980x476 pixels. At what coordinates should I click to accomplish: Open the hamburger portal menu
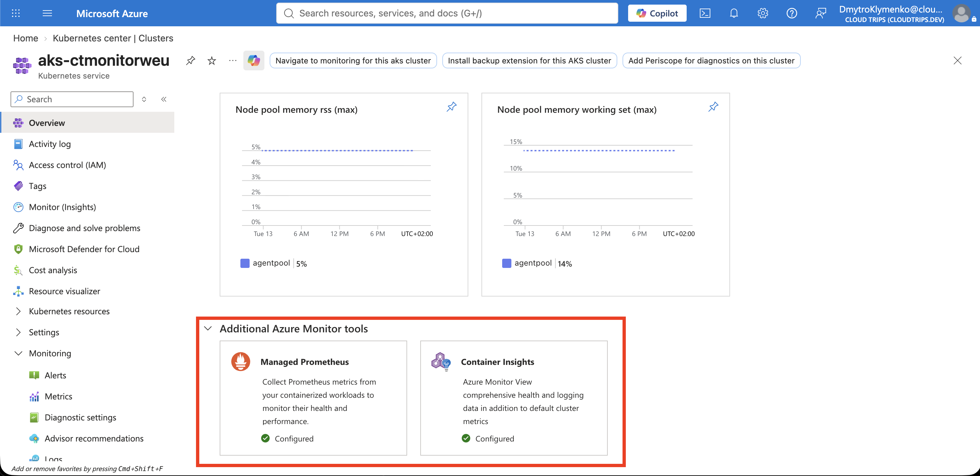(47, 13)
